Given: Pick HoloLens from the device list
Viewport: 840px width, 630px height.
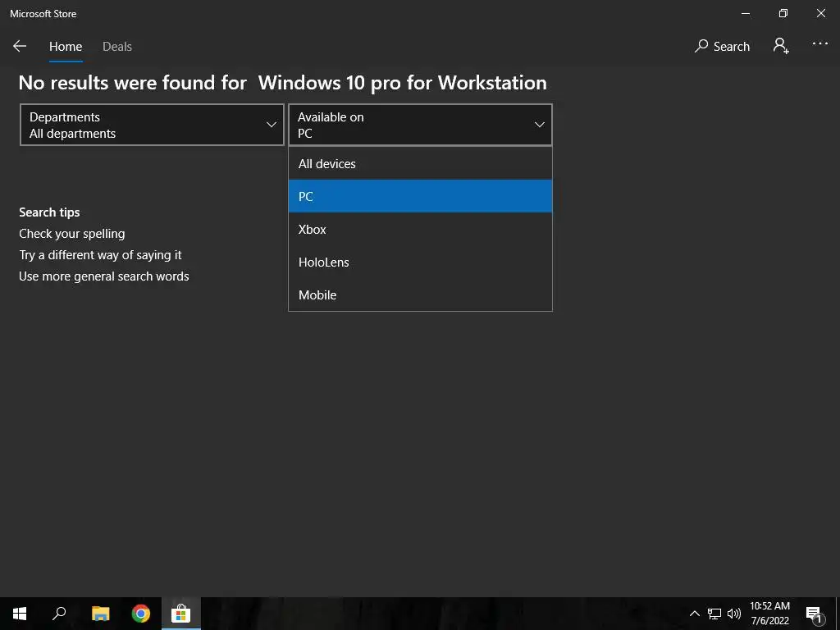Looking at the screenshot, I should click(x=420, y=262).
